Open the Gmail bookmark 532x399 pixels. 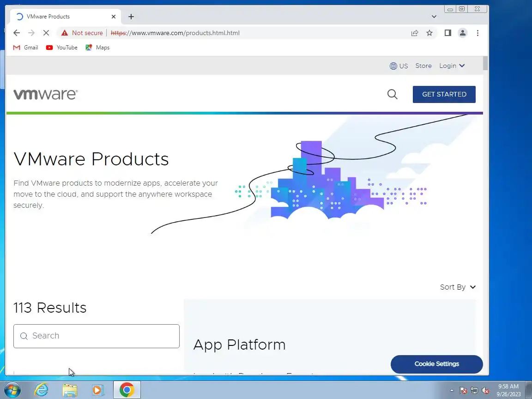pyautogui.click(x=25, y=48)
